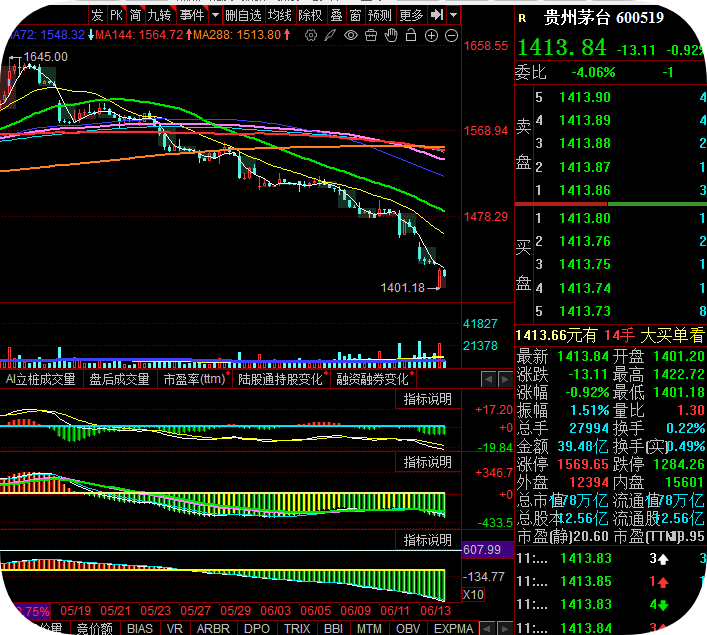Click sell level 5 price 1413.90

point(585,97)
